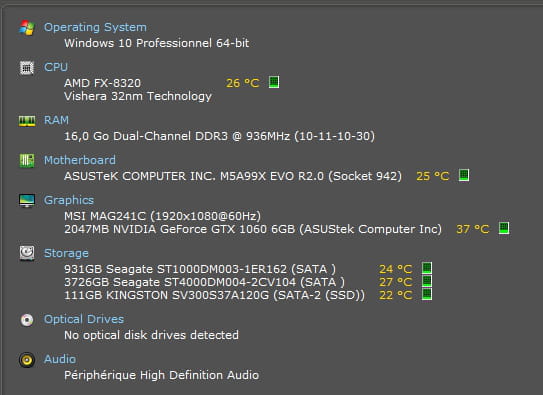This screenshot has width=543, height=395.
Task: Click the Storage hard drive icon
Action: 27,253
